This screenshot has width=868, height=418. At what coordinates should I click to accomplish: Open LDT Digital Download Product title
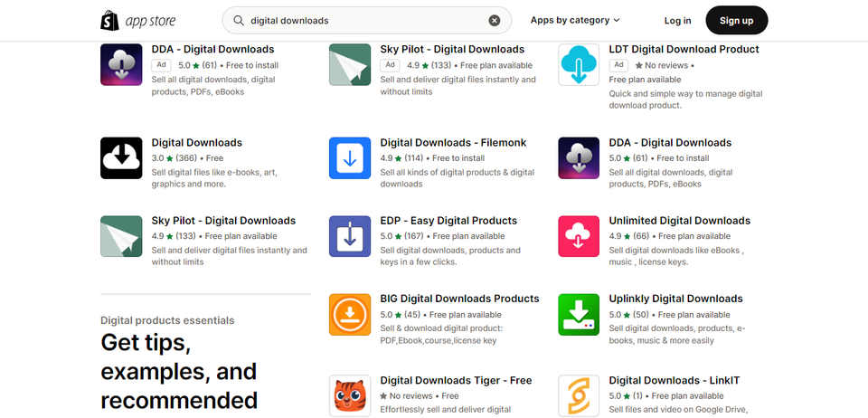[x=684, y=49]
